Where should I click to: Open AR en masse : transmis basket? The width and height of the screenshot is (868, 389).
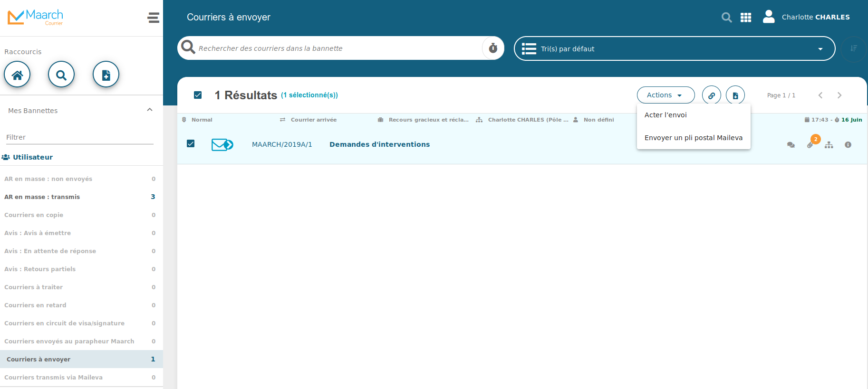tap(81, 197)
